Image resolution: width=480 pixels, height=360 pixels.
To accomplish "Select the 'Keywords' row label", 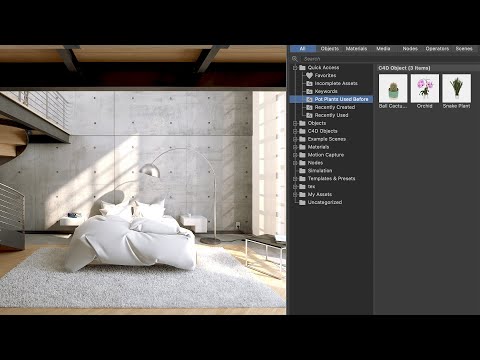I will 326,91.
